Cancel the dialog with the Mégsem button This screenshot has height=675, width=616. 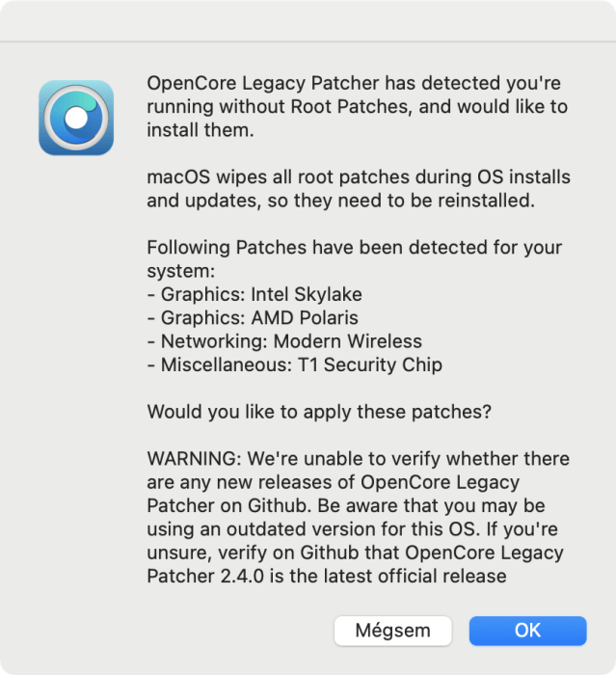[392, 631]
